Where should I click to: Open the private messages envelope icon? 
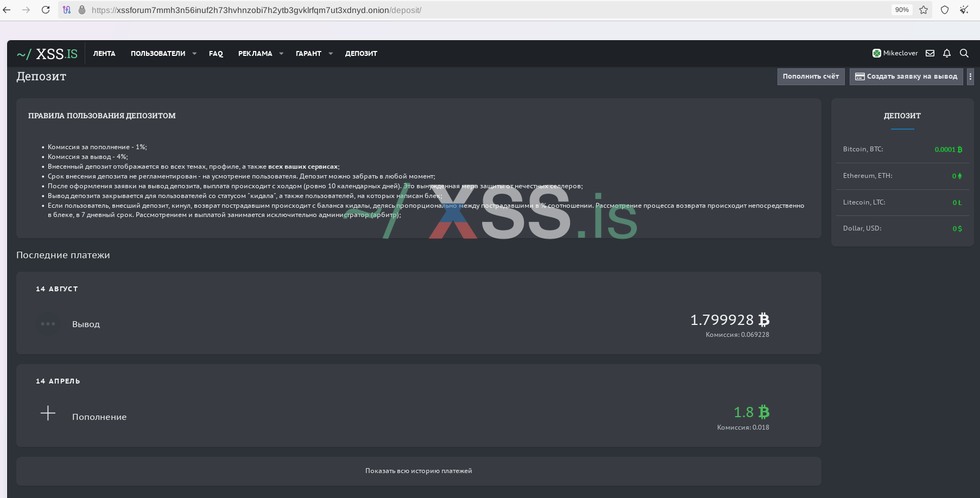tap(930, 53)
